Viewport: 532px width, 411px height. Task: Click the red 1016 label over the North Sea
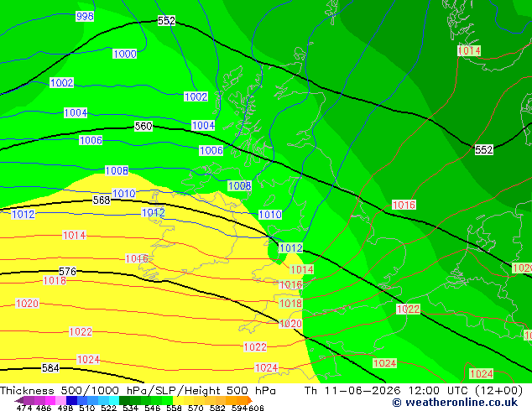tap(404, 205)
